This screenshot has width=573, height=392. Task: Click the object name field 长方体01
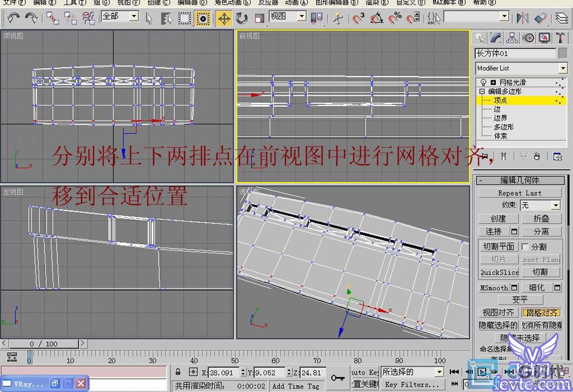click(515, 53)
